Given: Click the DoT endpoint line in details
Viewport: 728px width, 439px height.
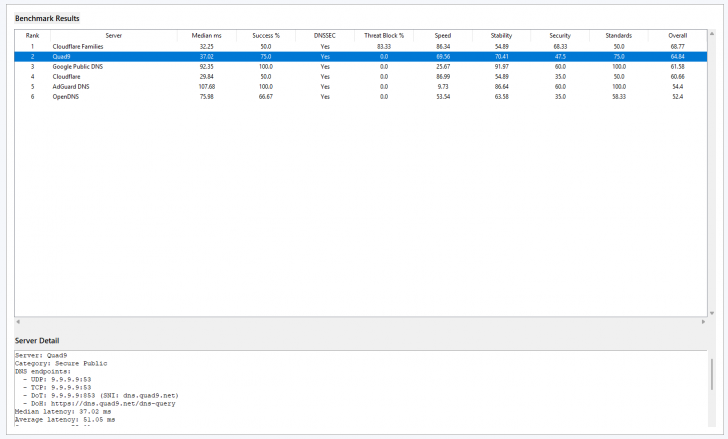Looking at the screenshot, I should pos(101,396).
